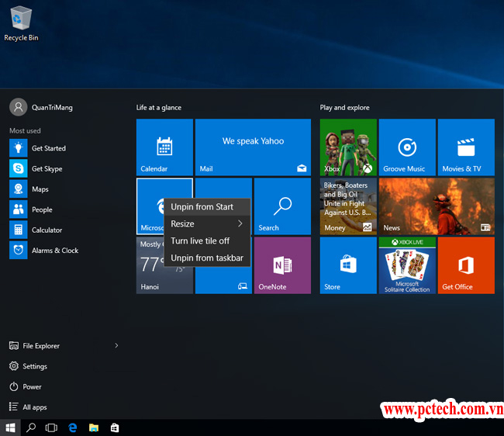Click the Task View taskbar icon
The image size is (504, 436).
52,427
